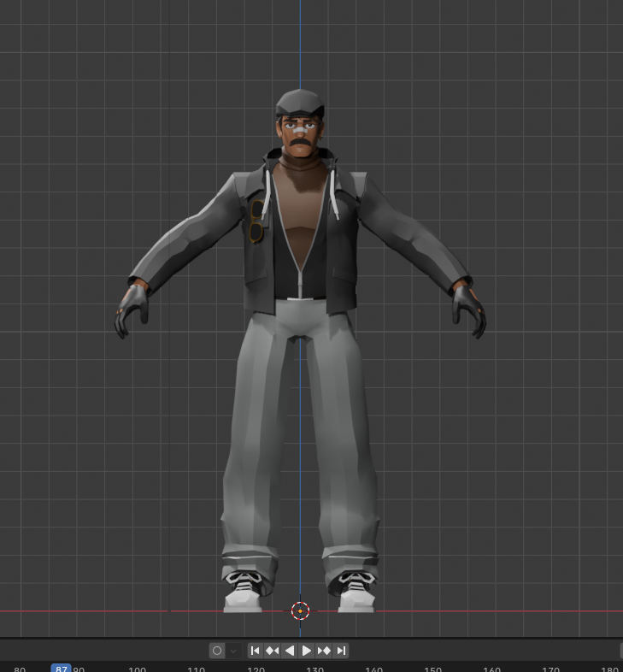
Task: Open the auto keyframing options dropdown
Action: (233, 651)
